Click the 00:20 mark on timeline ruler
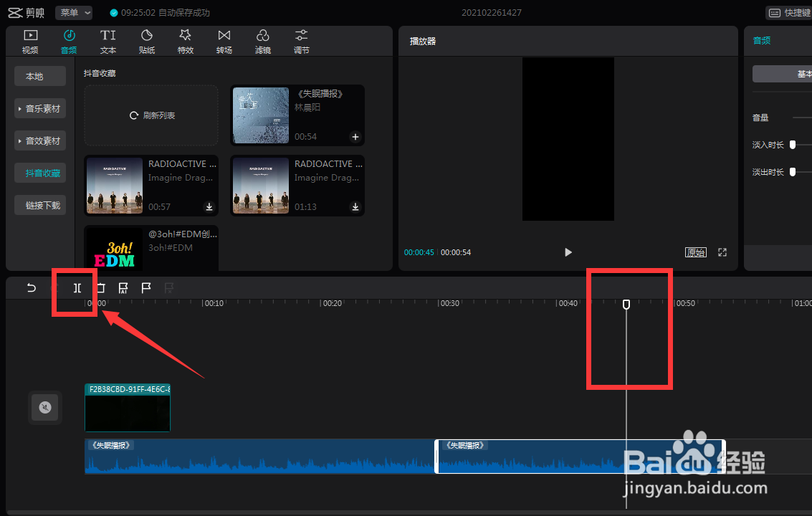Viewport: 812px width, 516px height. click(332, 303)
